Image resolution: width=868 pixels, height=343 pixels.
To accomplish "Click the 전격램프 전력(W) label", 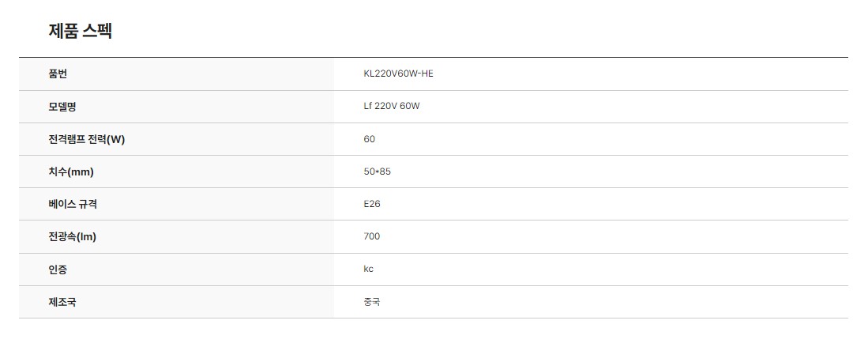I will click(x=87, y=139).
